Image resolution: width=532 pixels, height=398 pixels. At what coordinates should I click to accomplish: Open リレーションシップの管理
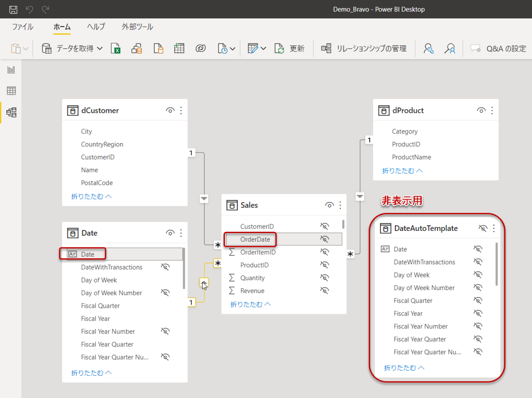point(364,49)
